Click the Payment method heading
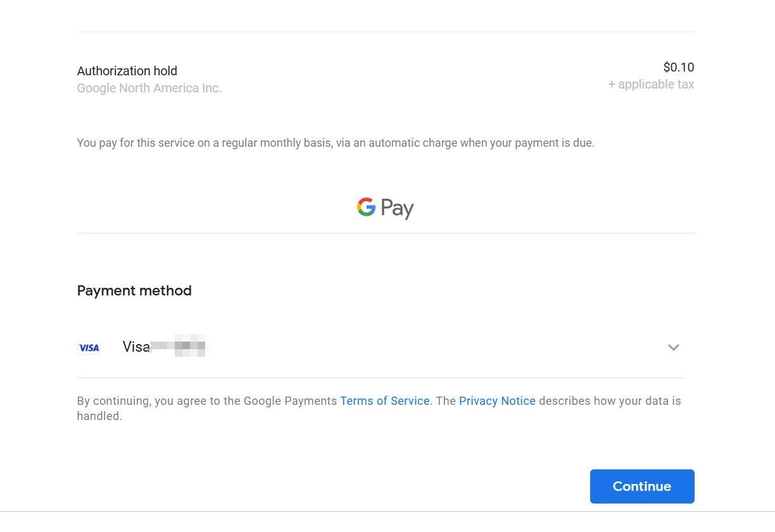The height and width of the screenshot is (532, 775). point(134,291)
